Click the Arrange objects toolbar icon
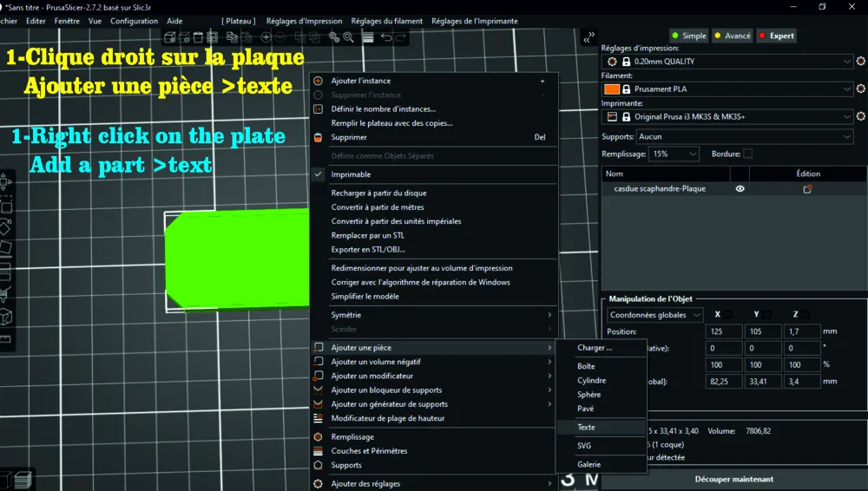 212,37
